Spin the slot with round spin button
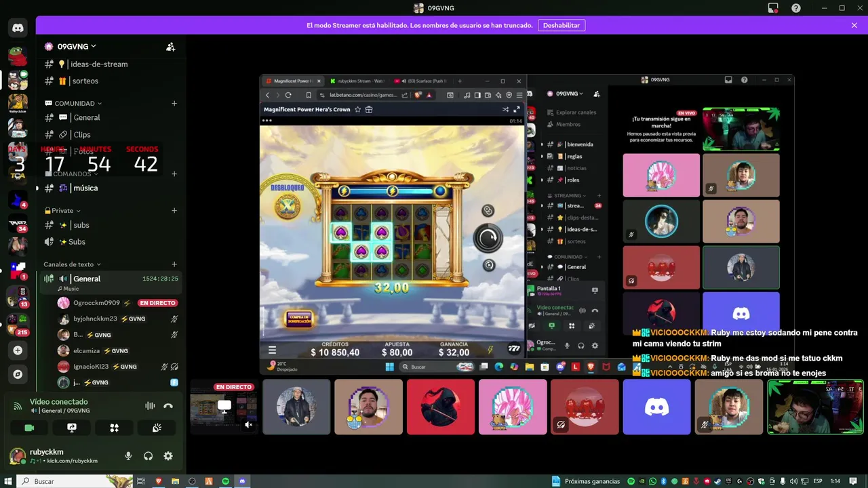Image resolution: width=868 pixels, height=488 pixels. (488, 238)
